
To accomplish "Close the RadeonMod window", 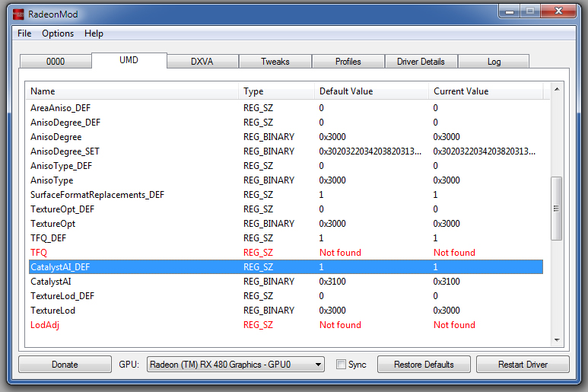I will pos(558,11).
